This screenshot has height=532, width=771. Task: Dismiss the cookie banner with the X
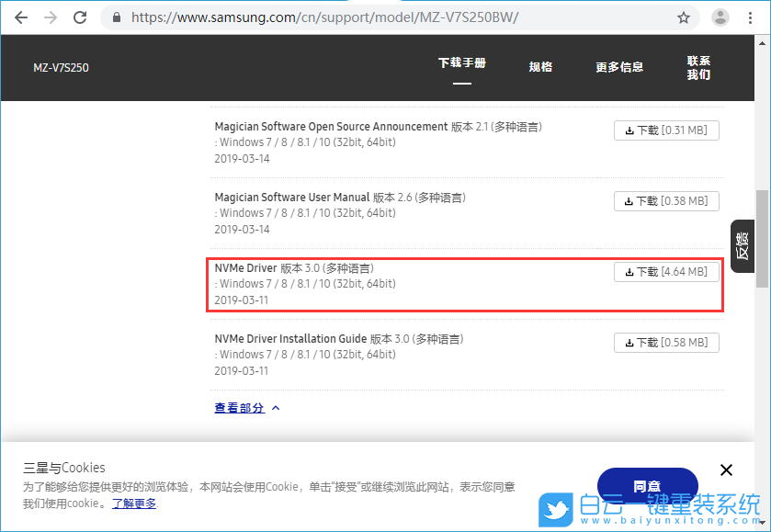(x=726, y=470)
